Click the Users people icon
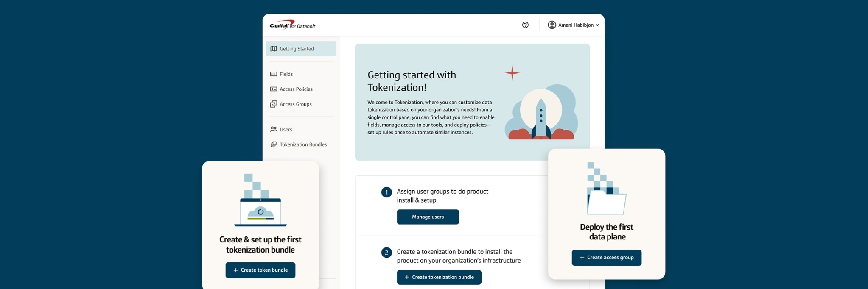The image size is (868, 289). point(274,129)
